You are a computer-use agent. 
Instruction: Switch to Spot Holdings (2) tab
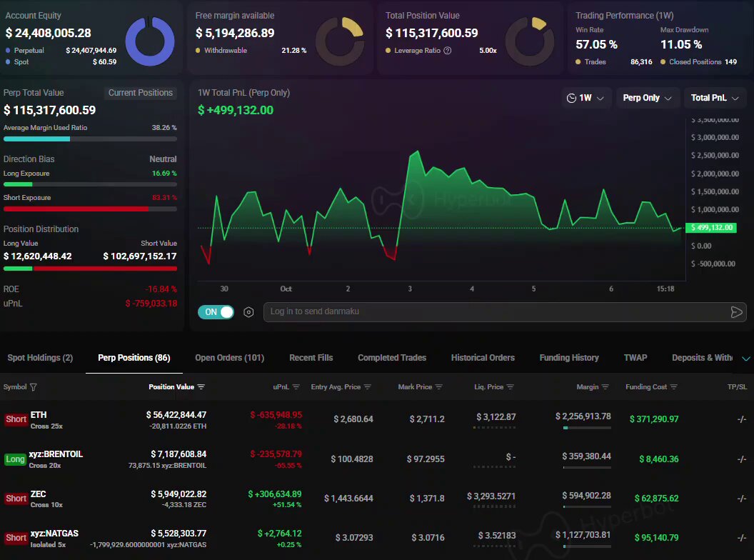(41, 358)
